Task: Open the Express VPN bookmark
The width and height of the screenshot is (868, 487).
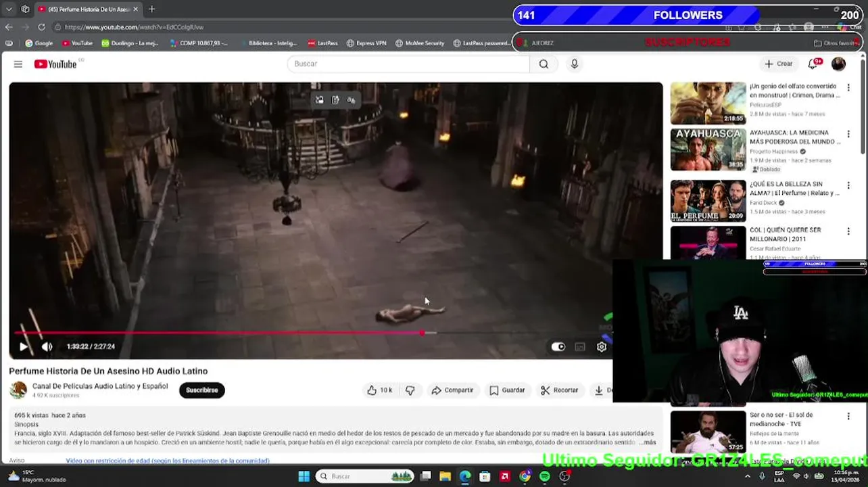Action: click(366, 43)
